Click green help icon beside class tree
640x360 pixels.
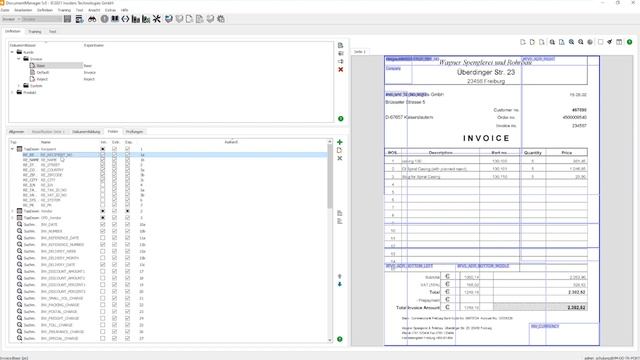click(x=341, y=119)
